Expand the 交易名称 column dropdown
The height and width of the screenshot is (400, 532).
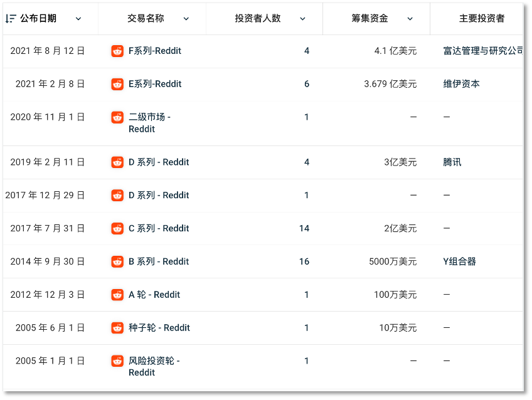tap(186, 19)
